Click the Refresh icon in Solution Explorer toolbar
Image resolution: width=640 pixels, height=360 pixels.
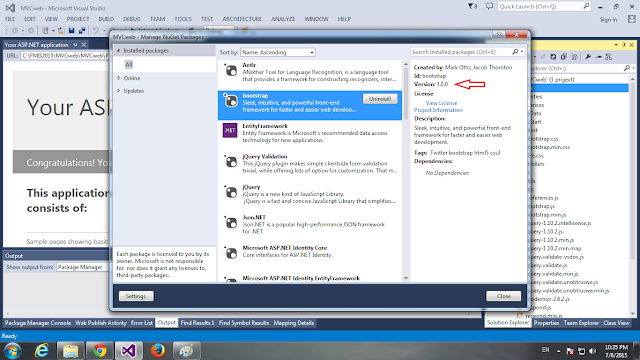tap(553, 57)
